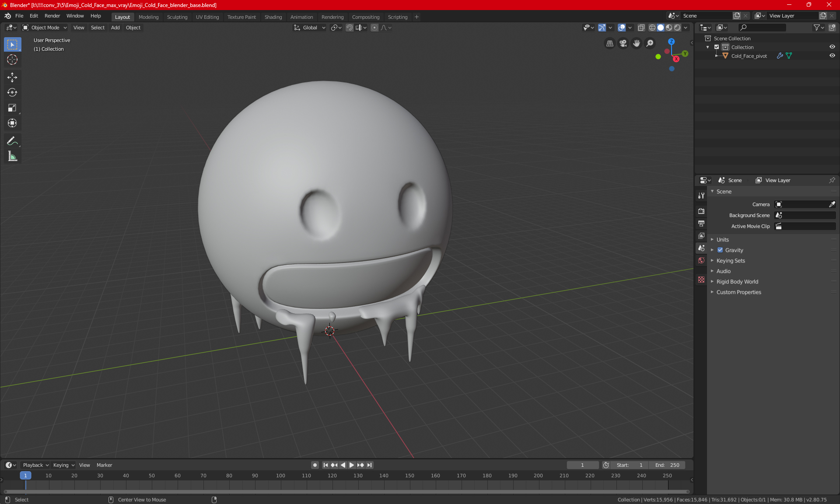The width and height of the screenshot is (840, 504).
Task: Switch to material preview shading
Action: (x=669, y=28)
